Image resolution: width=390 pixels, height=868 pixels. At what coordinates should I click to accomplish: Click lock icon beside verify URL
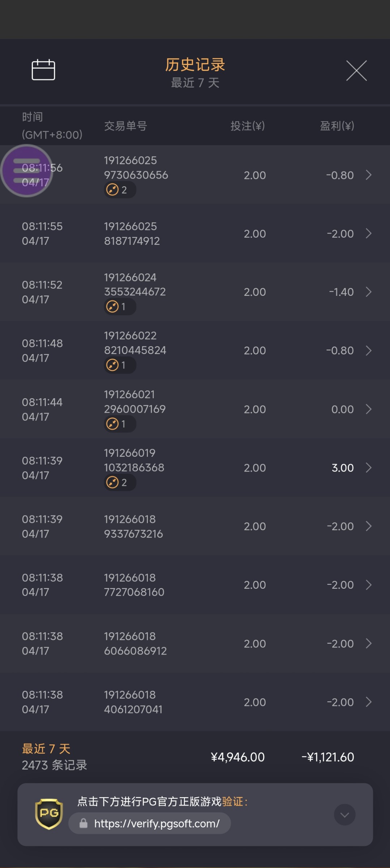click(x=83, y=824)
